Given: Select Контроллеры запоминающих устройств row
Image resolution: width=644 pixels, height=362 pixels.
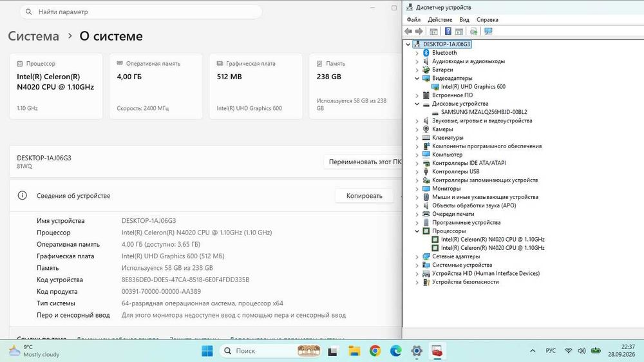Looking at the screenshot, I should (x=485, y=180).
